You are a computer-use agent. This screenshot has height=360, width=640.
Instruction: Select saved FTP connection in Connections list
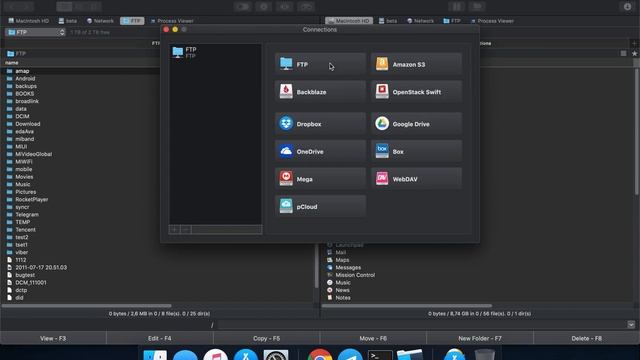point(215,52)
